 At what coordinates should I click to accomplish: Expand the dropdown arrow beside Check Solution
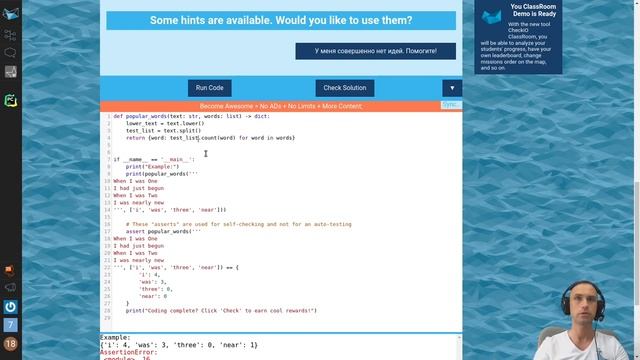point(452,88)
